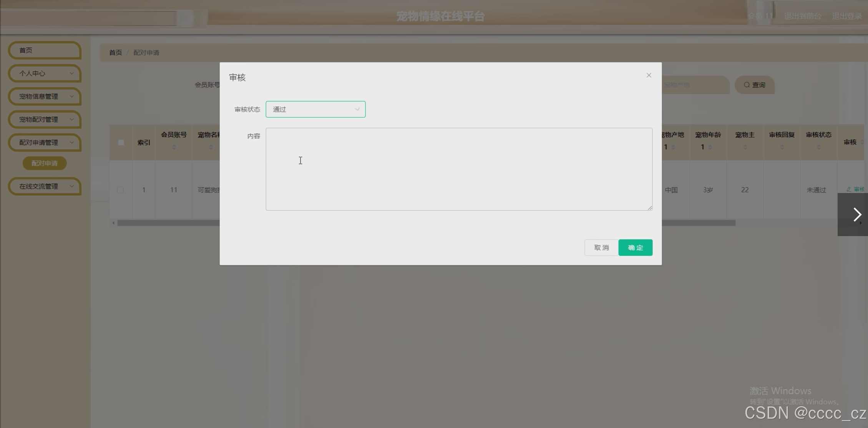Open 首页 in the sidebar
Viewport: 868px width, 428px height.
point(45,50)
